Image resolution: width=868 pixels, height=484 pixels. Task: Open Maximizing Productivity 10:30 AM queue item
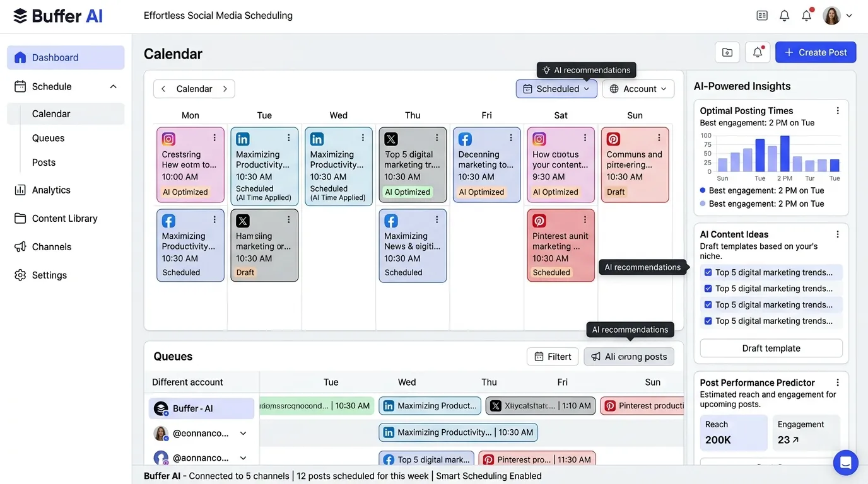(x=458, y=432)
